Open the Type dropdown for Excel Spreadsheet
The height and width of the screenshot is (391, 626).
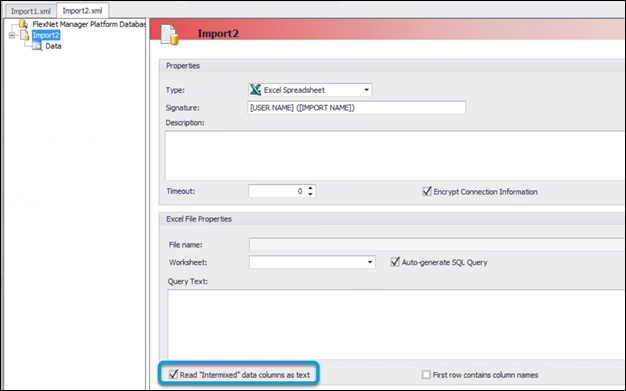point(366,90)
